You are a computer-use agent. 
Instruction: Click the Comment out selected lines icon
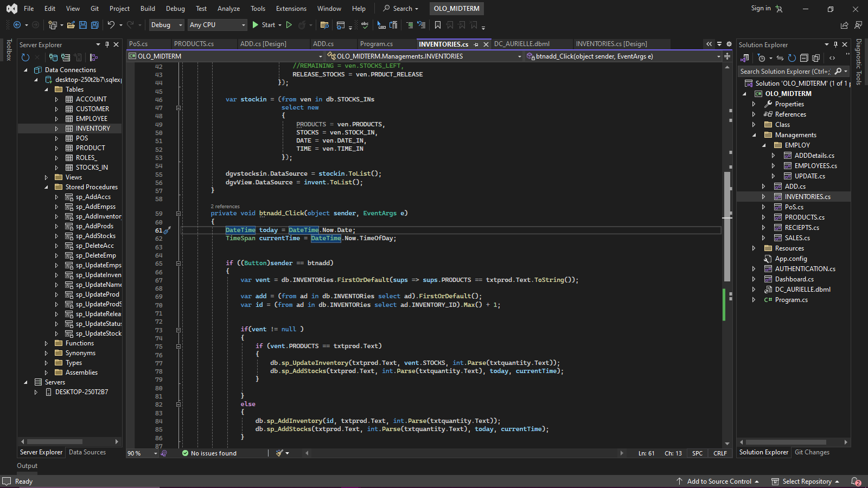[409, 25]
